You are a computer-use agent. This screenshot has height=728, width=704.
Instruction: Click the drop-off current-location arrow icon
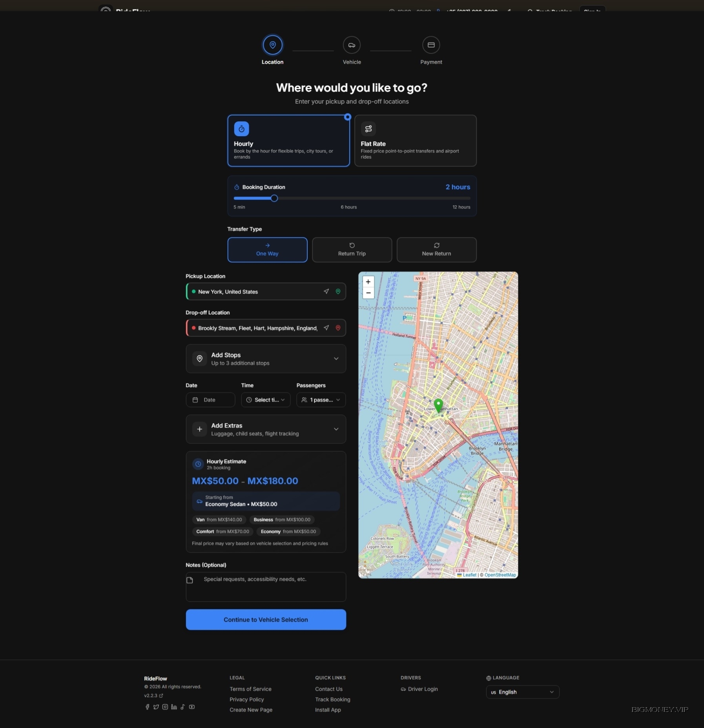click(x=326, y=328)
